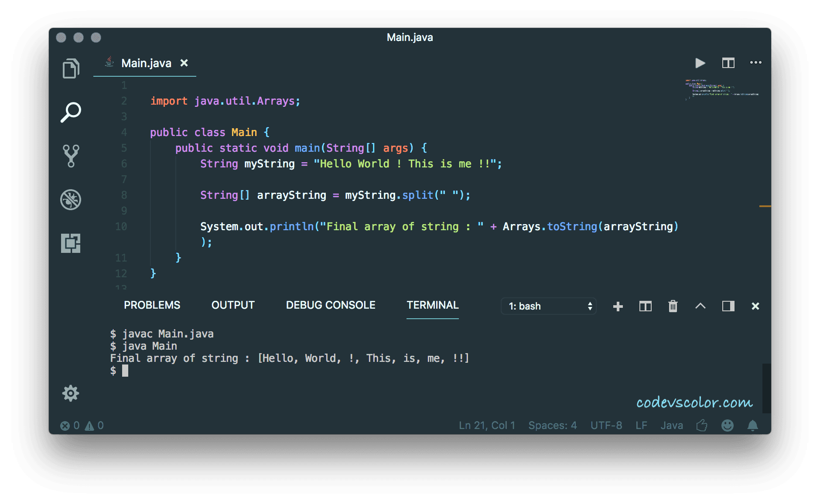Click line number 12 in gutter

[121, 274]
